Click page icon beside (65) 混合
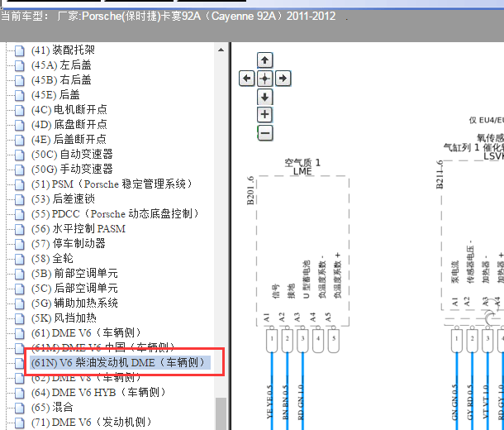The width and height of the screenshot is (504, 430). tap(20, 408)
